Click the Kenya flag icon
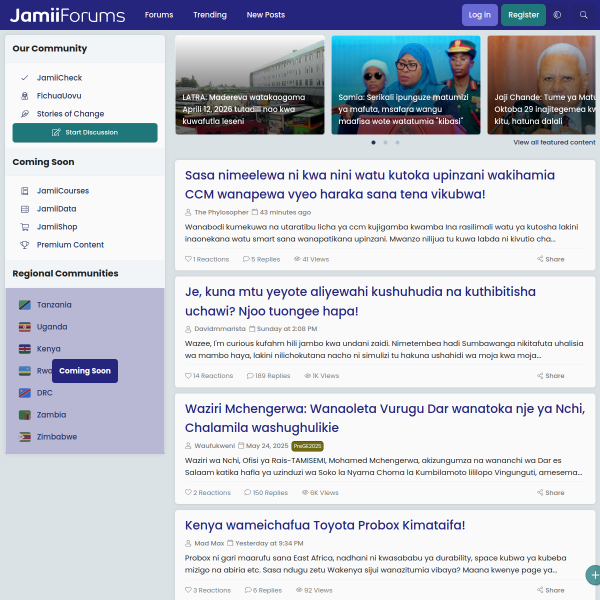Image resolution: width=600 pixels, height=600 pixels. [24, 349]
